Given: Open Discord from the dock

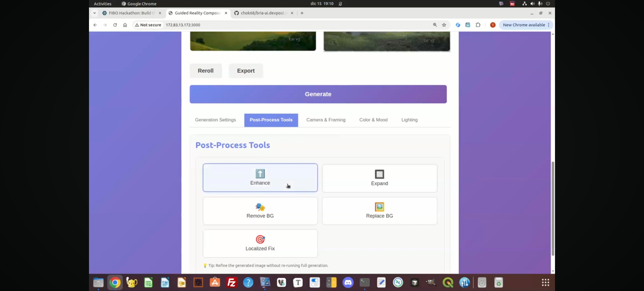Looking at the screenshot, I should (348, 282).
